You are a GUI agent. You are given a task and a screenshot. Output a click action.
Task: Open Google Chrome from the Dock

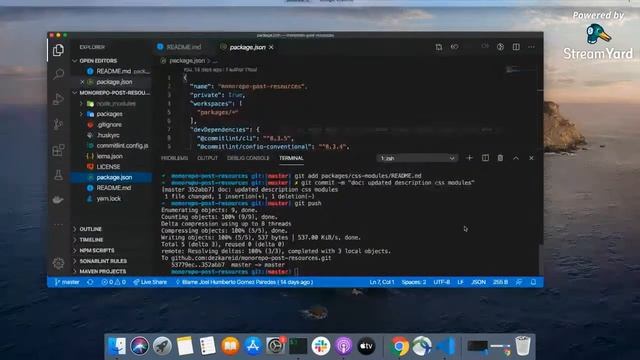[x=399, y=346]
